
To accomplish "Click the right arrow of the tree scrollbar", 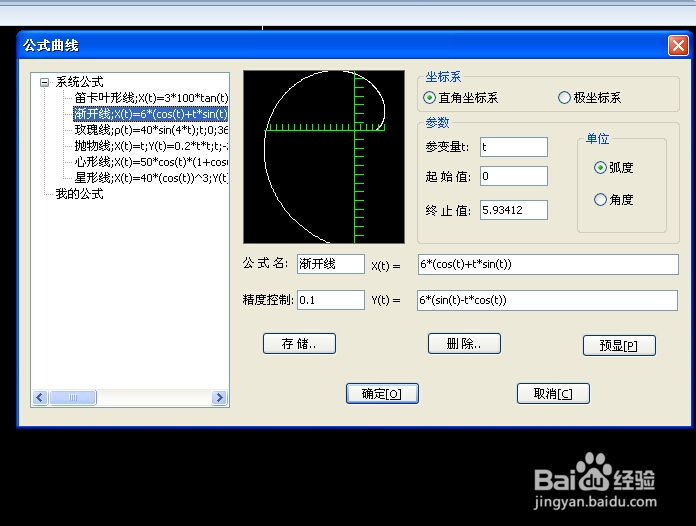I will tap(219, 397).
